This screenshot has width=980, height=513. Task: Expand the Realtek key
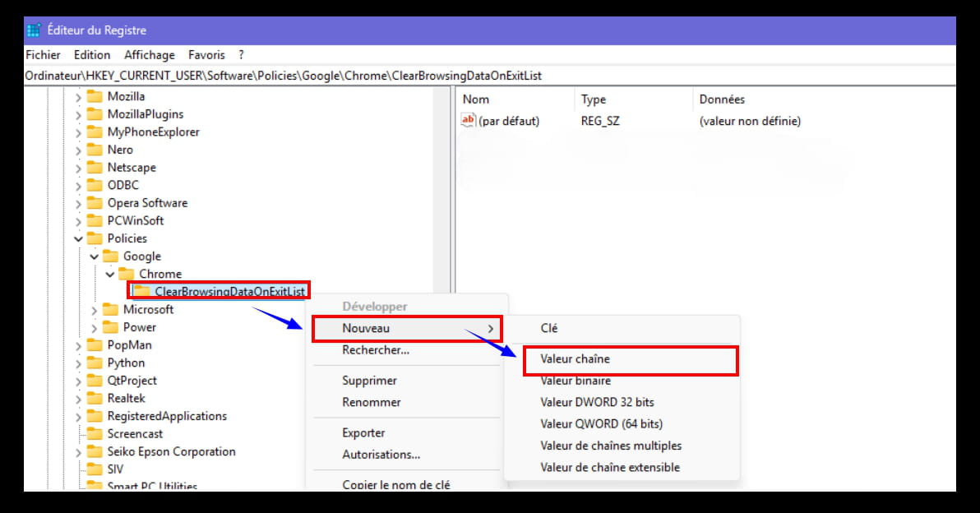[x=78, y=399]
